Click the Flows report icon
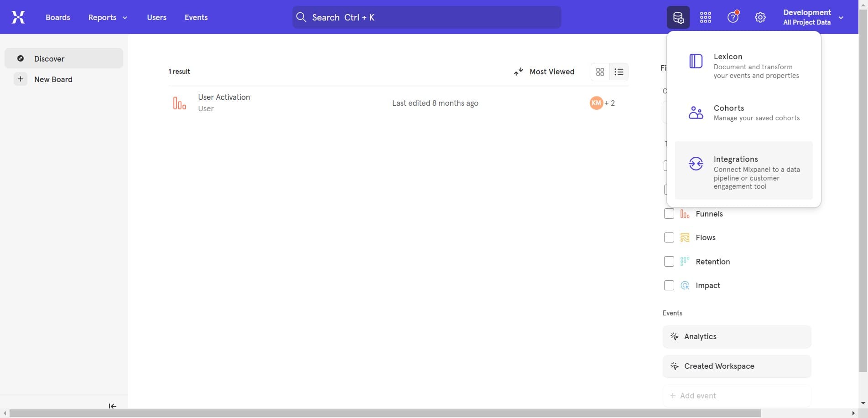The height and width of the screenshot is (418, 868). [x=684, y=237]
